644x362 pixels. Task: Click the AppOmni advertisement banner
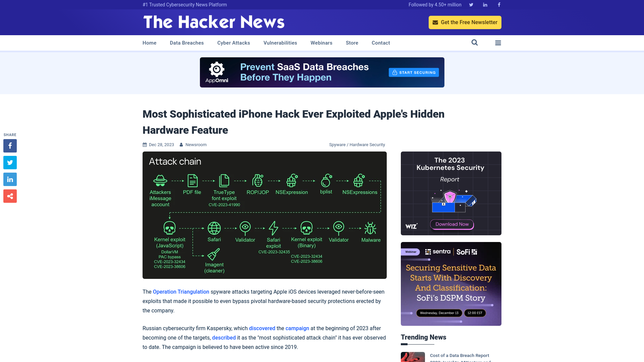[322, 72]
